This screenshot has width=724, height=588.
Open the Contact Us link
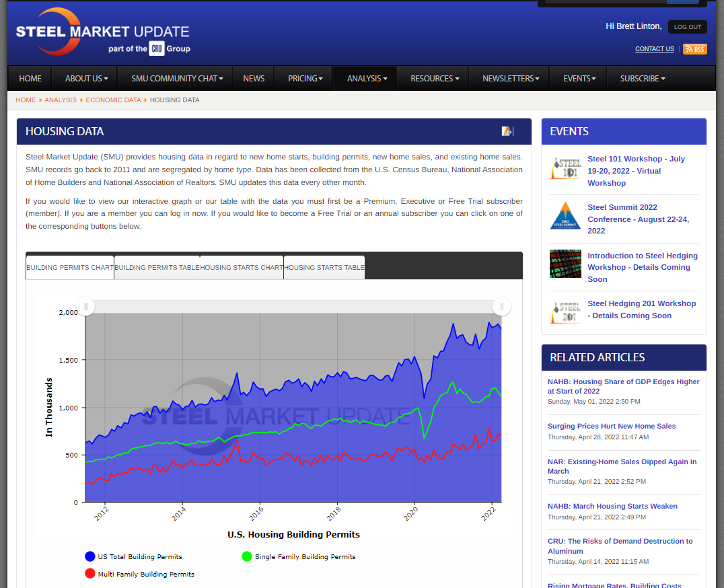pyautogui.click(x=654, y=49)
